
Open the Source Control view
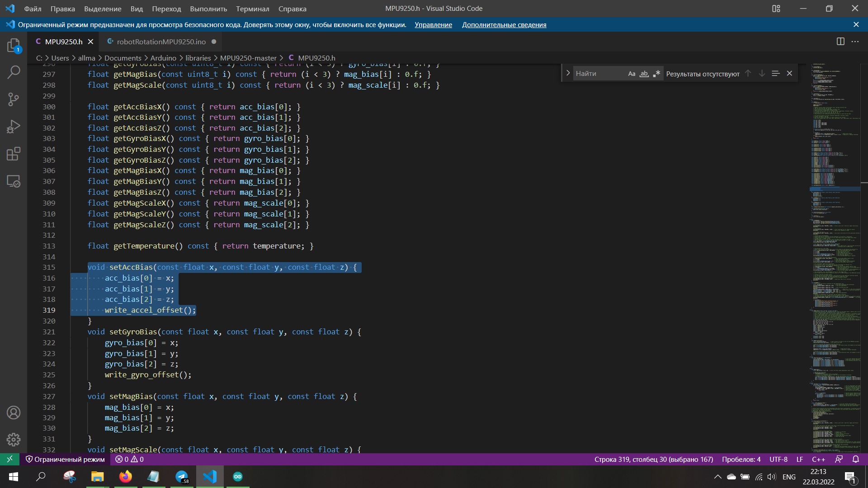point(14,99)
